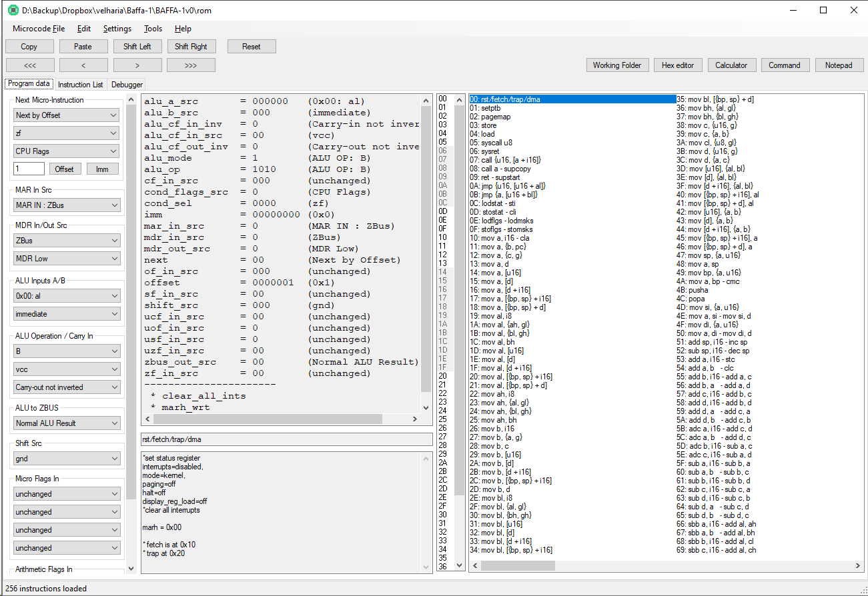Screen dimensions: 868x596
Task: Expand the immediate ALU input dropdown
Action: coord(67,314)
